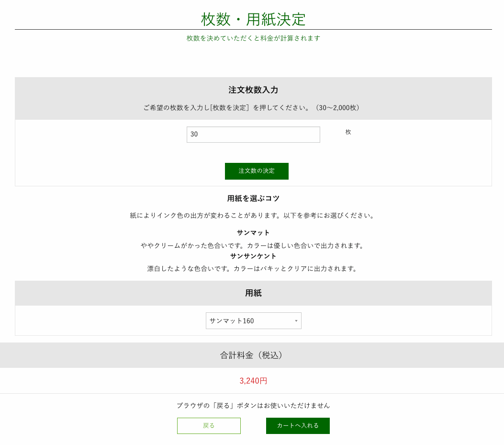
Task: Click the 枚 unit label beside the input
Action: pyautogui.click(x=348, y=132)
